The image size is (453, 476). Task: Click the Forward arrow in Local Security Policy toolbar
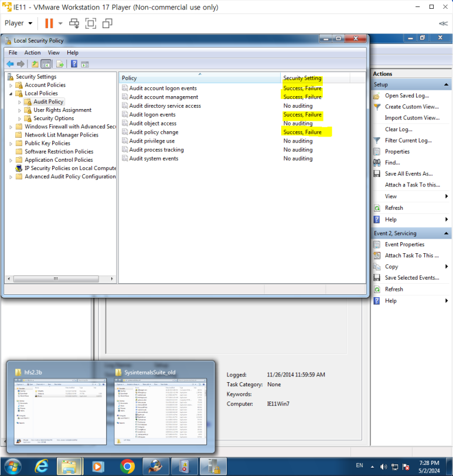pos(21,64)
